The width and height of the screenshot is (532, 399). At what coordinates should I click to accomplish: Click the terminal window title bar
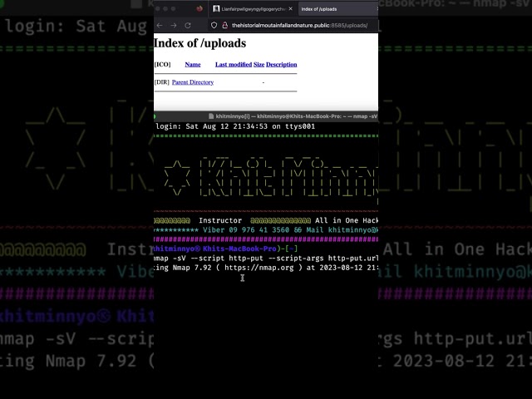point(266,116)
